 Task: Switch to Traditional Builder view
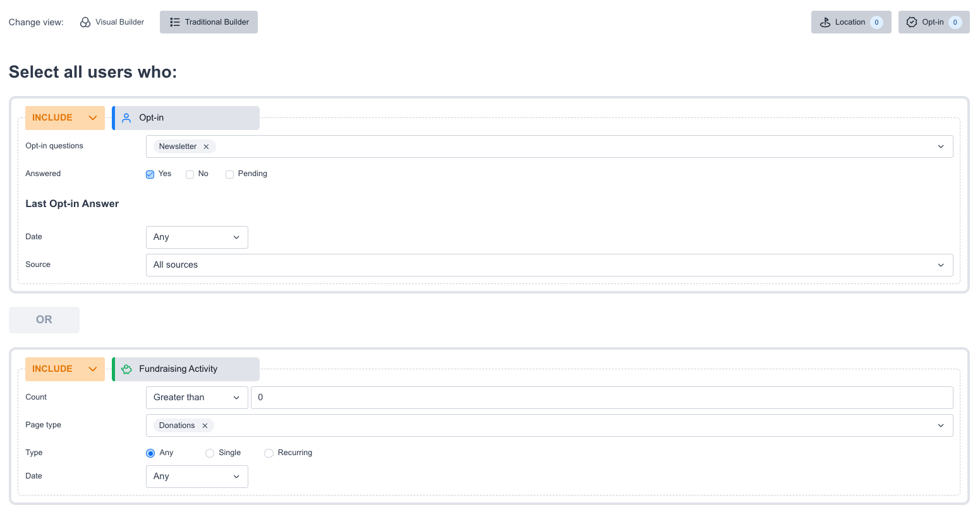pyautogui.click(x=209, y=22)
